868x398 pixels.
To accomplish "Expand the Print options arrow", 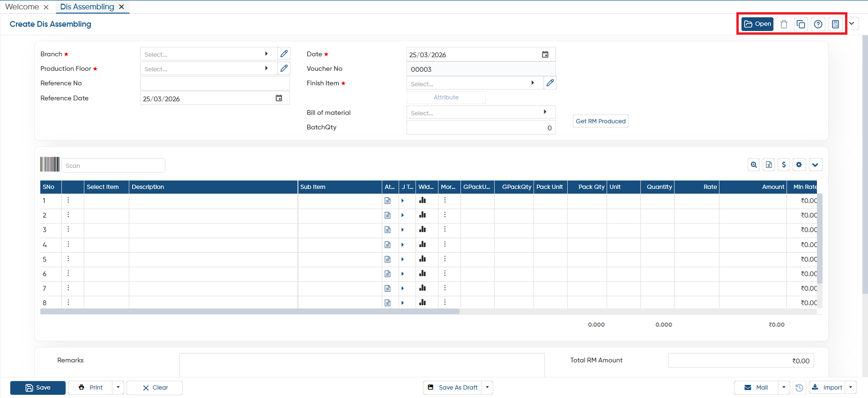I will click(118, 388).
